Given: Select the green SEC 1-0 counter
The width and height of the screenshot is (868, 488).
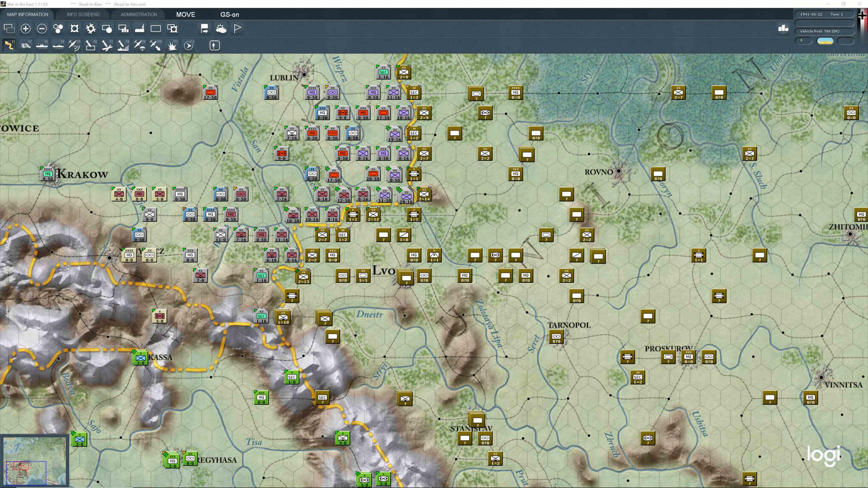Looking at the screenshot, I should [292, 377].
